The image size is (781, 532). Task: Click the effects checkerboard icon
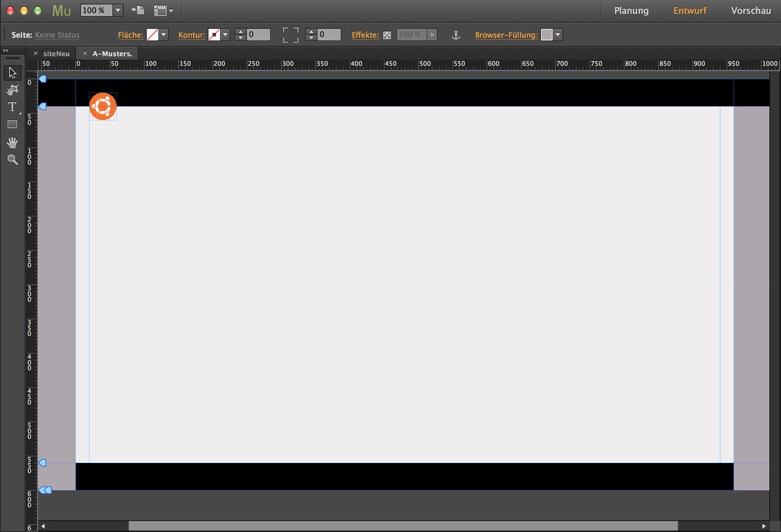[387, 35]
